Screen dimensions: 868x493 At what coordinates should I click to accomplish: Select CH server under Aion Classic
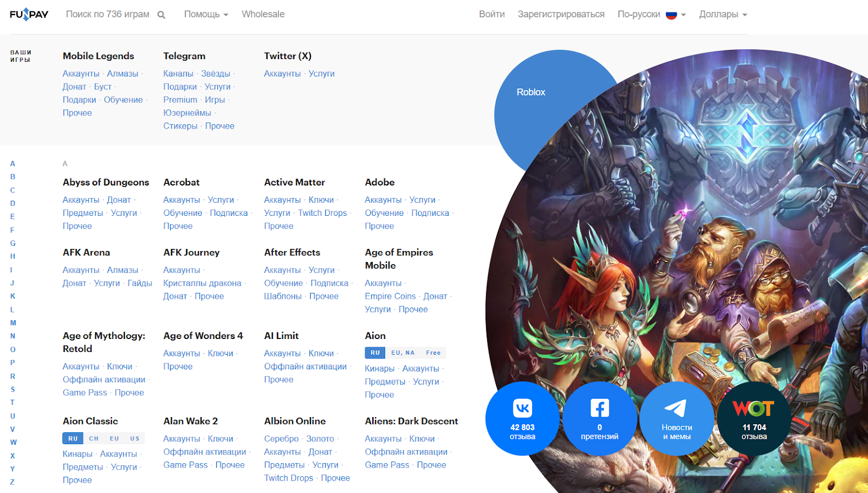tap(94, 438)
